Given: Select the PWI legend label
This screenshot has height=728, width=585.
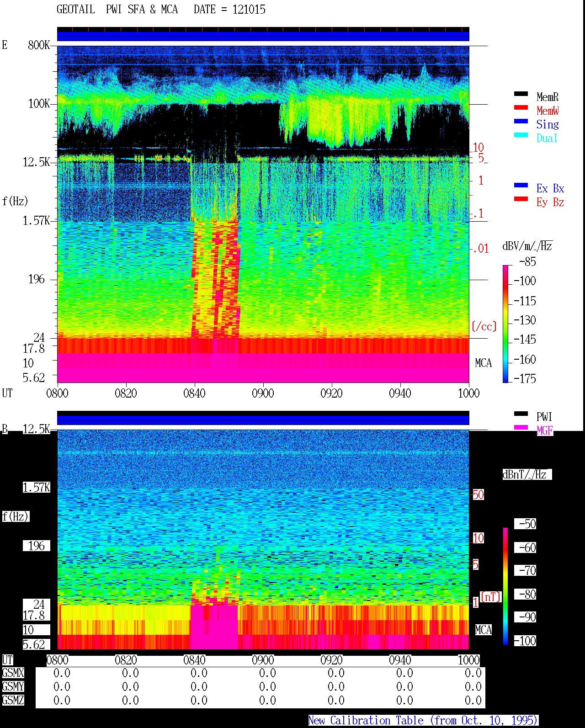Looking at the screenshot, I should point(544,417).
